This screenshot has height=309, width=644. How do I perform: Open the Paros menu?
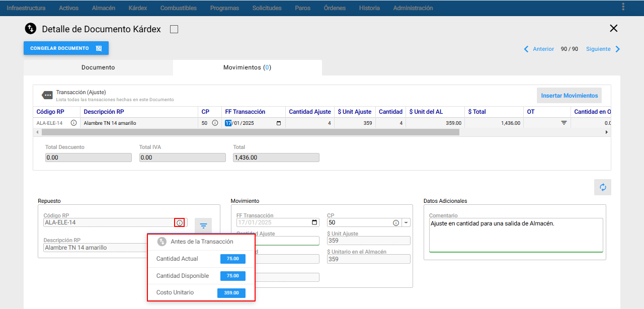(x=303, y=8)
